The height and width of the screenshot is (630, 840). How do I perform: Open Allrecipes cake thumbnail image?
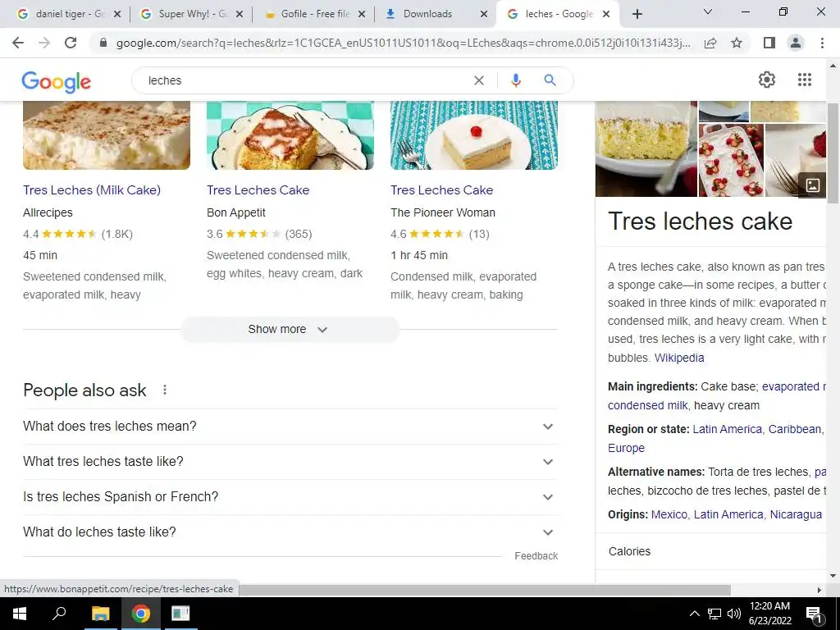tap(107, 135)
